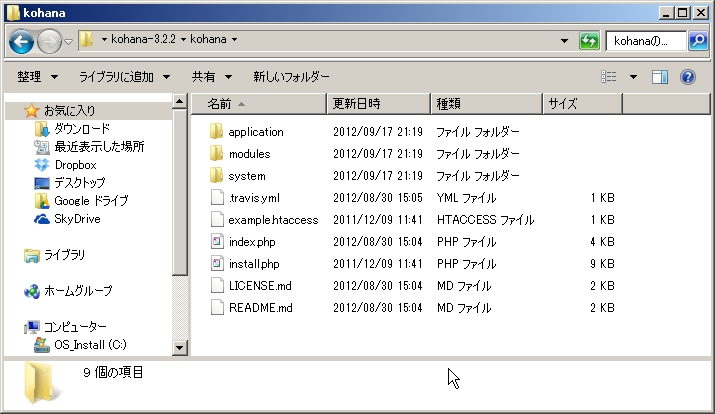This screenshot has width=715, height=414.
Task: Open help with the question mark icon
Action: point(688,77)
